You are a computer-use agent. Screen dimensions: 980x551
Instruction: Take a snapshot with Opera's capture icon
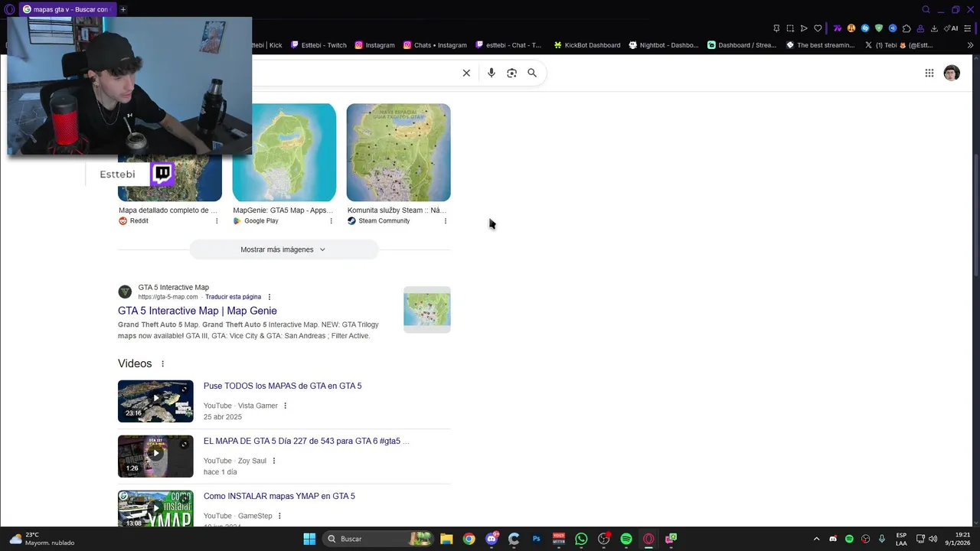click(x=790, y=28)
